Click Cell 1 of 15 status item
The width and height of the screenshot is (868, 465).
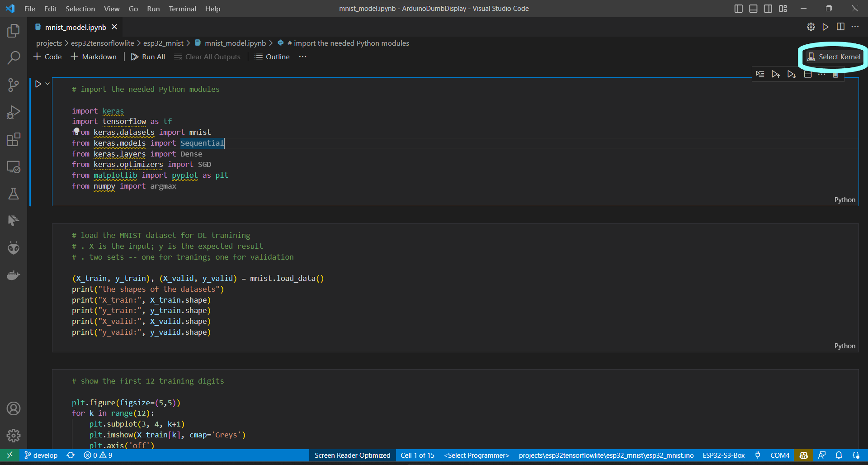tap(417, 456)
